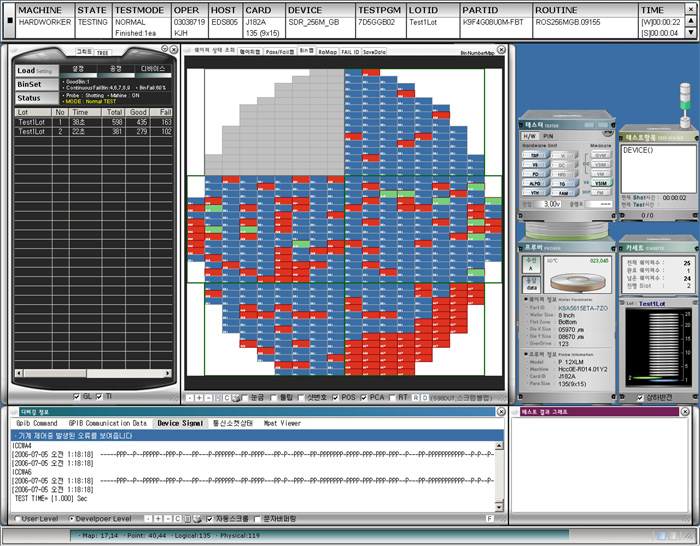The image size is (700, 546).
Task: Click the PO hardware unit button
Action: point(534,174)
